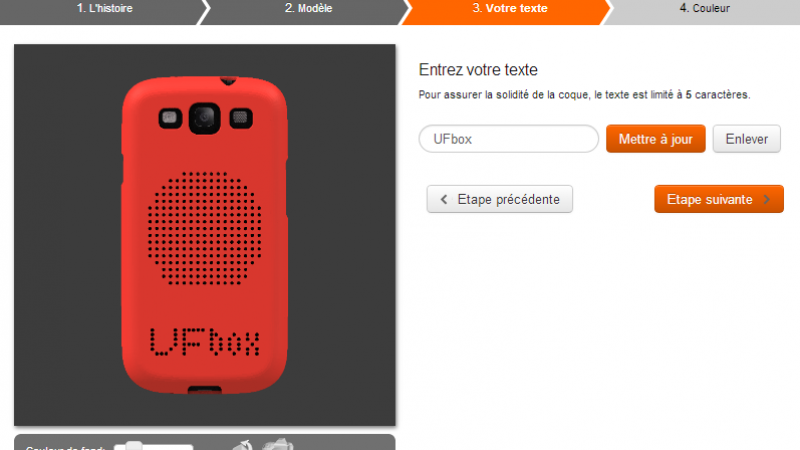The image size is (800, 450).
Task: Click the UFbox dotted text on case
Action: [x=205, y=341]
